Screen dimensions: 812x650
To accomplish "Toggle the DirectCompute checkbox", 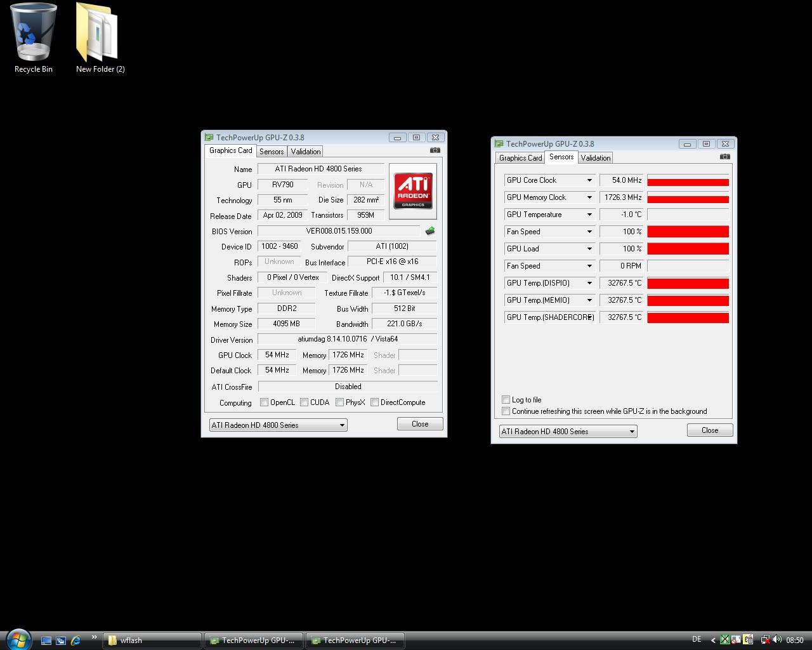I will [x=374, y=402].
